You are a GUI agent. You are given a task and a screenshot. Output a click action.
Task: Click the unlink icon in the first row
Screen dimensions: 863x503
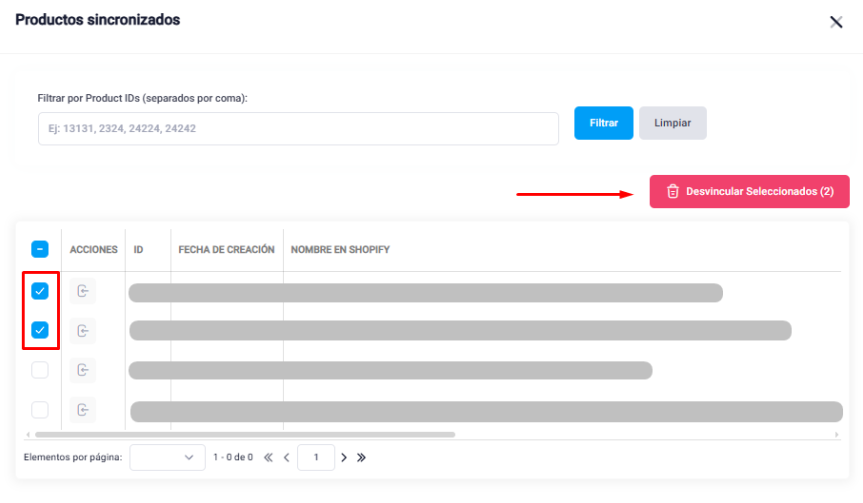tap(83, 291)
